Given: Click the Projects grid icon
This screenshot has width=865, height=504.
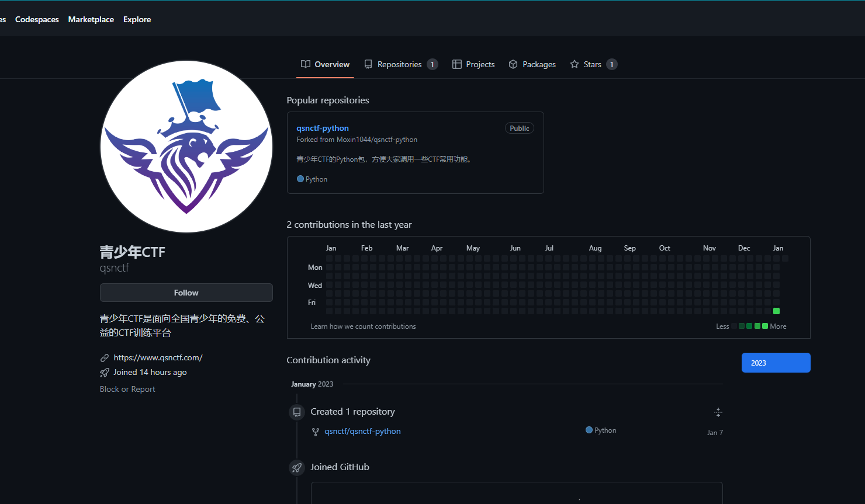Looking at the screenshot, I should pos(456,64).
